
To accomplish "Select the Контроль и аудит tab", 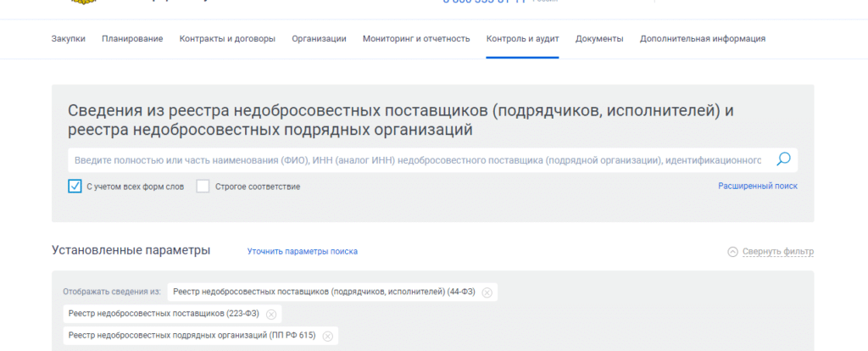I will pyautogui.click(x=522, y=39).
